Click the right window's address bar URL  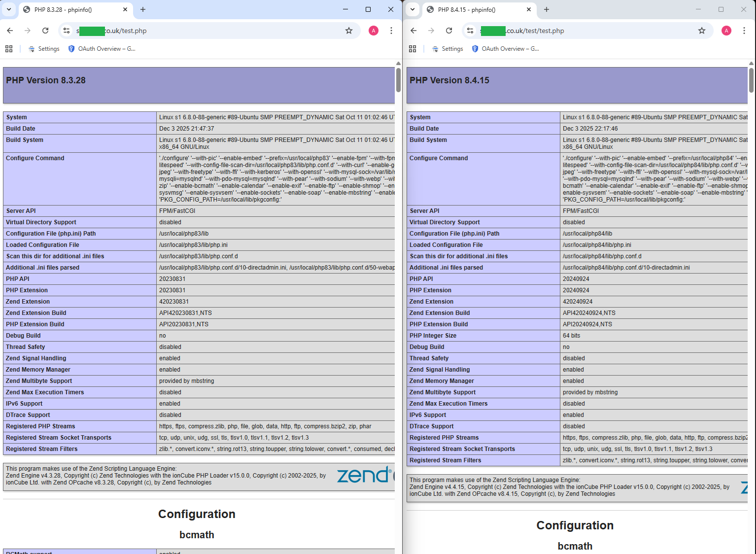535,31
